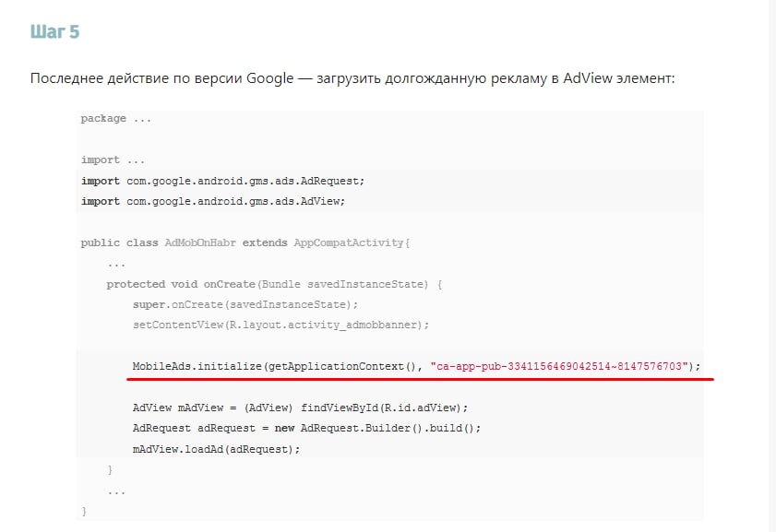Click the collapsed "import ..." code line
Image resolution: width=776 pixels, height=532 pixels.
click(x=113, y=160)
